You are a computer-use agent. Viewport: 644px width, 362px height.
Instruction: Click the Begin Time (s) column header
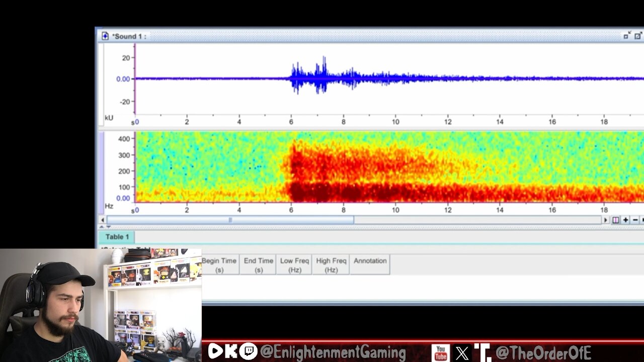220,264
